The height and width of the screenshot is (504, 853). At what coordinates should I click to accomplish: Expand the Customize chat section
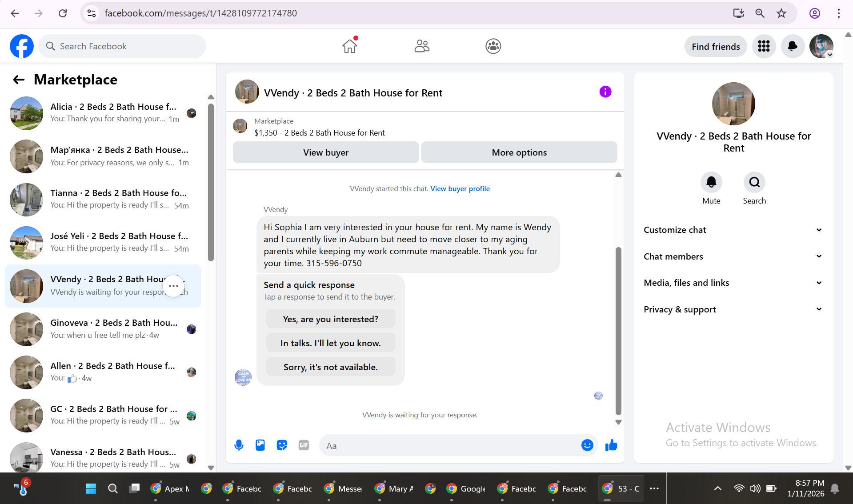(733, 230)
